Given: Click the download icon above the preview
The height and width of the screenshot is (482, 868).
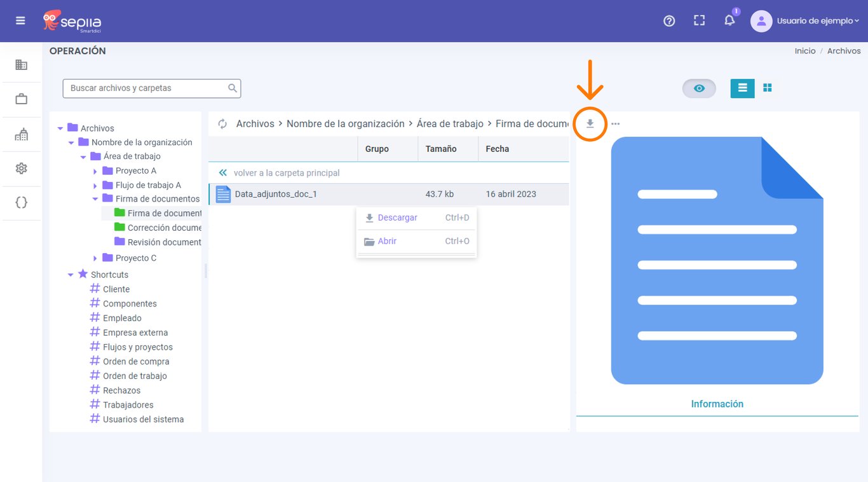Looking at the screenshot, I should tap(590, 123).
